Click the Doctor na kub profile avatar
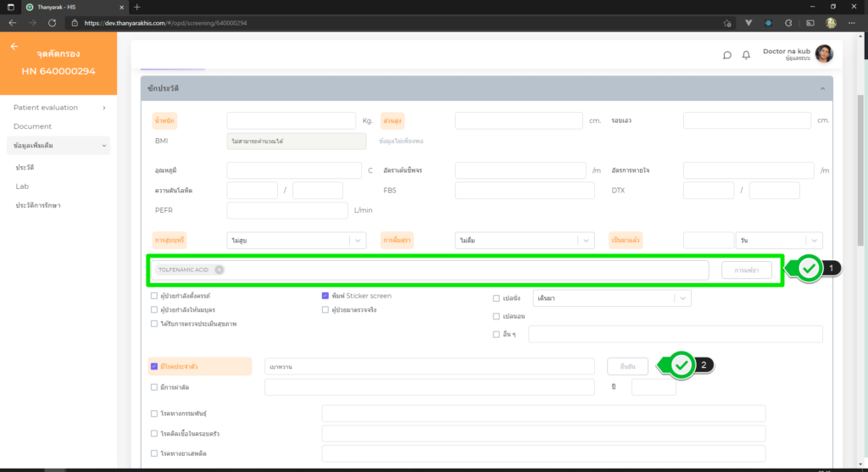The height and width of the screenshot is (472, 868). click(x=824, y=54)
